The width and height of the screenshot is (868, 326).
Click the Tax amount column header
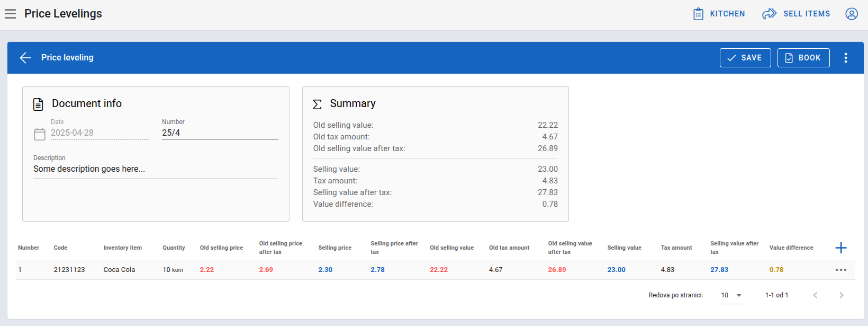676,248
